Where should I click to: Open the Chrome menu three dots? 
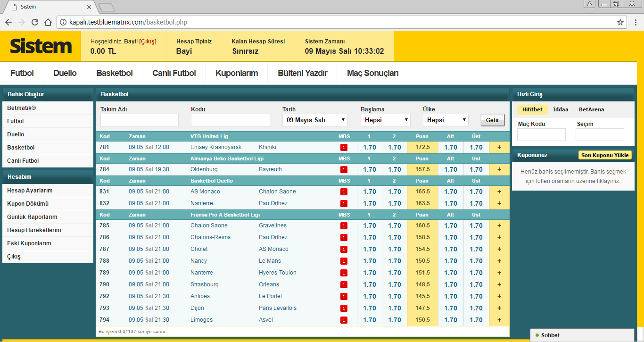[635, 22]
